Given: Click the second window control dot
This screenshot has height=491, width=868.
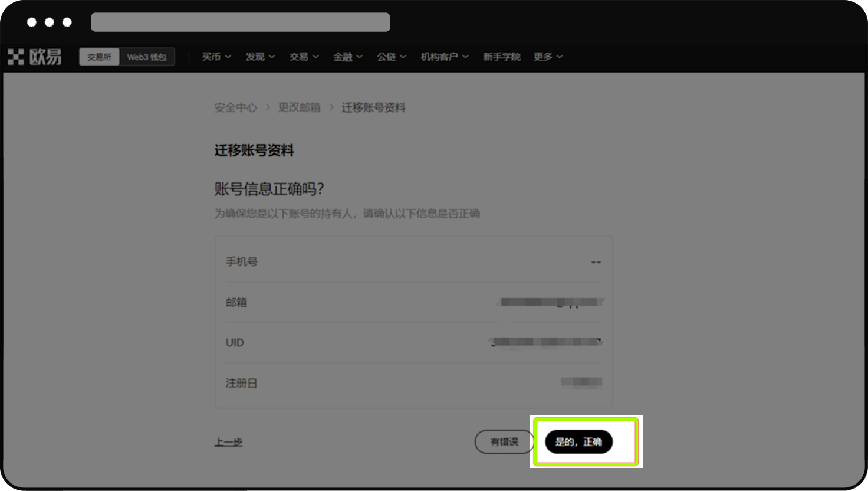Looking at the screenshot, I should pos(50,22).
